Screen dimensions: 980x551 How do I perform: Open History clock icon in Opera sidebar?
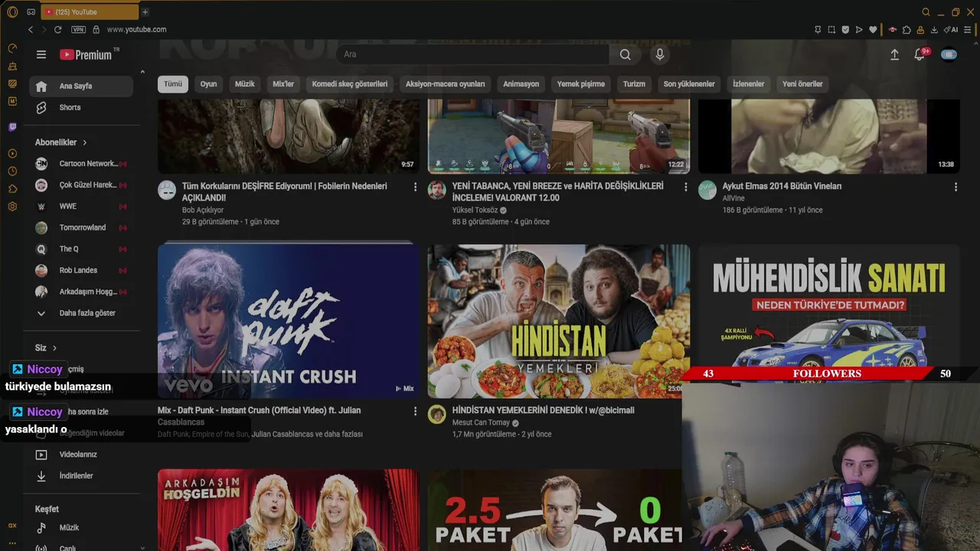(x=12, y=171)
